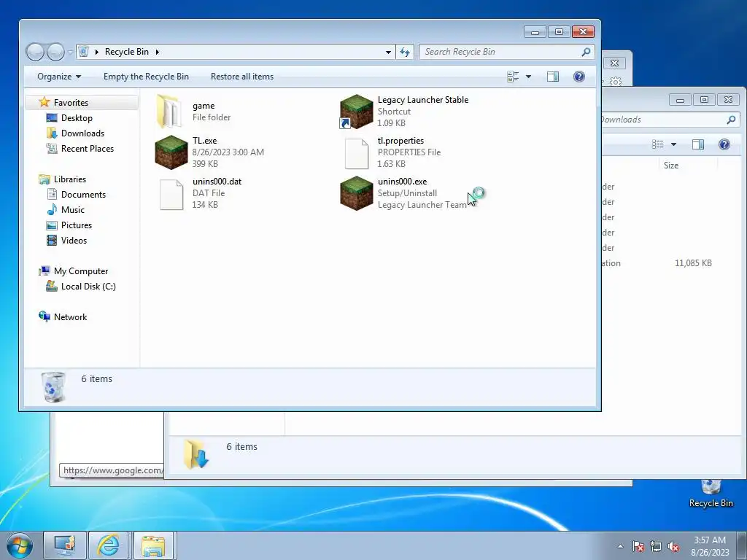747x560 pixels.
Task: Change view with the view icon
Action: point(513,77)
